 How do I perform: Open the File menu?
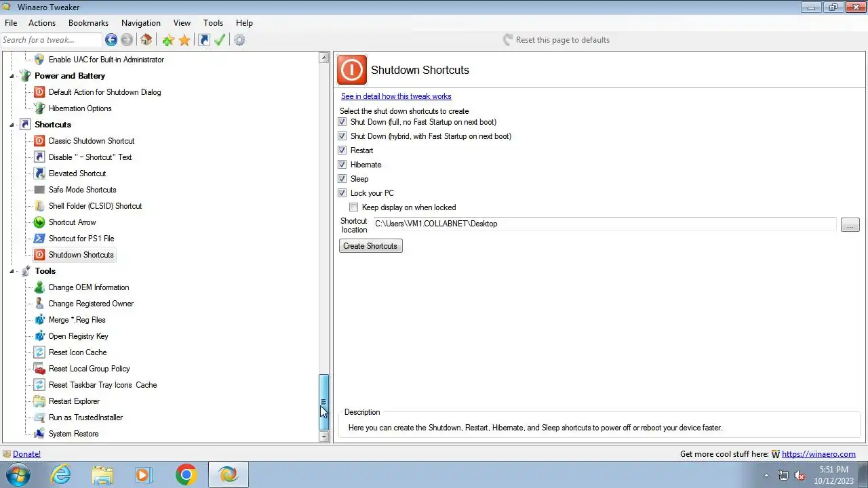click(x=11, y=23)
